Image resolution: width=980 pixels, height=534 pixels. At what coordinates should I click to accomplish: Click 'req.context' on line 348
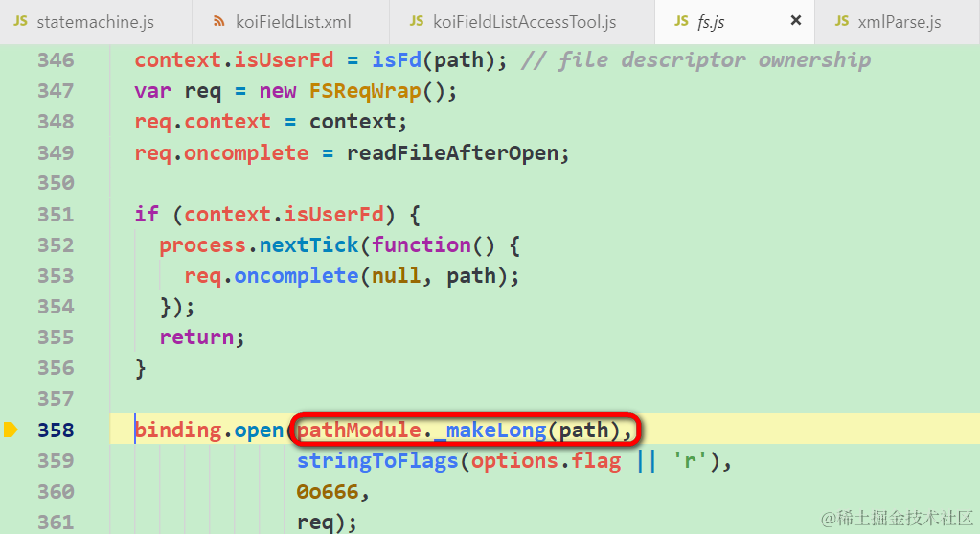[202, 122]
